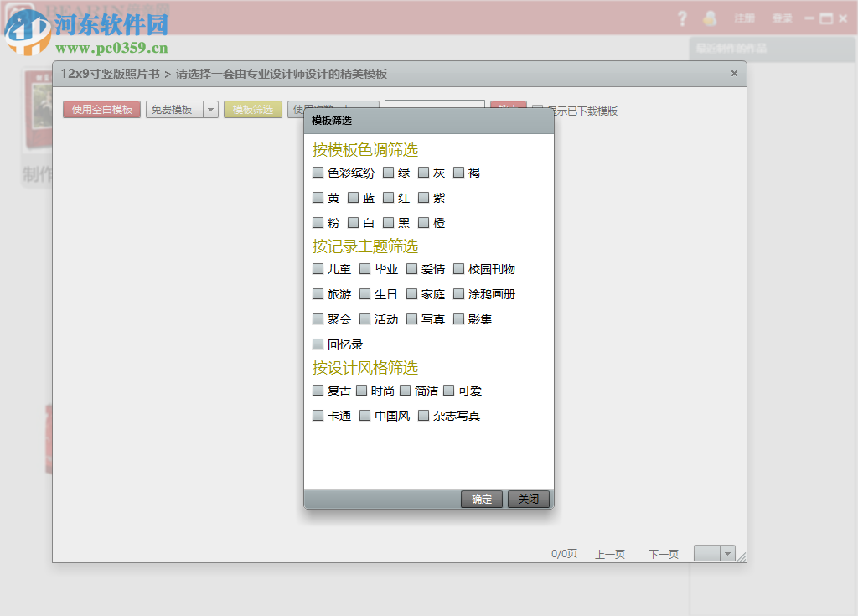Check the 绿 color filter option
This screenshot has width=858, height=616.
[389, 173]
